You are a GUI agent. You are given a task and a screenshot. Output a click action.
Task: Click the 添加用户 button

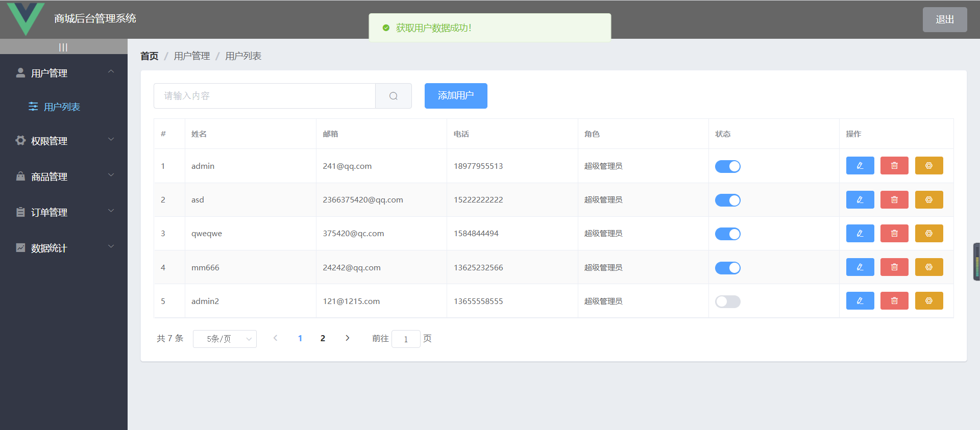(x=456, y=96)
